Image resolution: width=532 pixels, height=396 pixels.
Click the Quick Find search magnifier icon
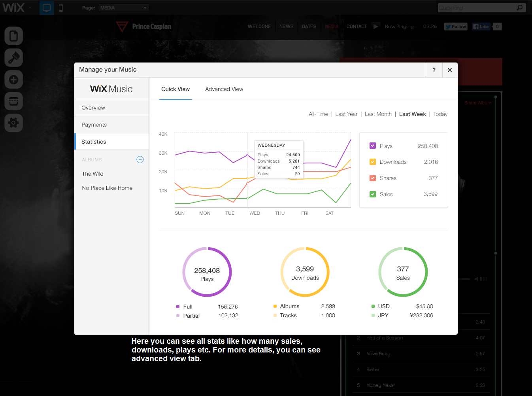tap(519, 8)
